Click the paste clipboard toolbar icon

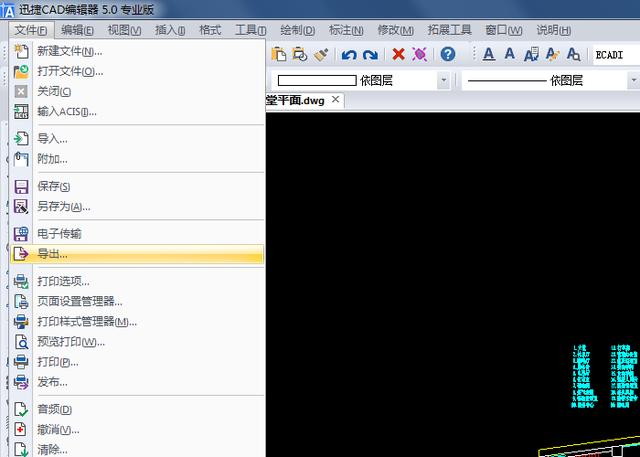pos(279,54)
